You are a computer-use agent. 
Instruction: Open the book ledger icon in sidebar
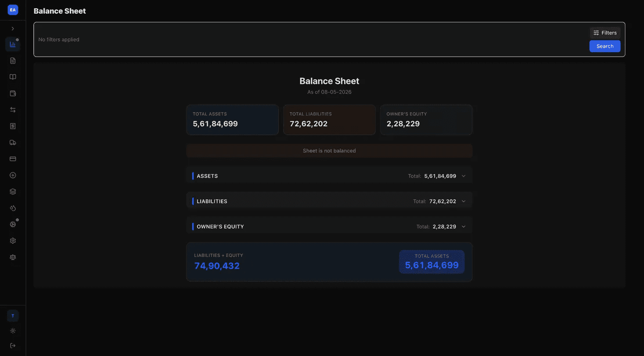tap(13, 77)
